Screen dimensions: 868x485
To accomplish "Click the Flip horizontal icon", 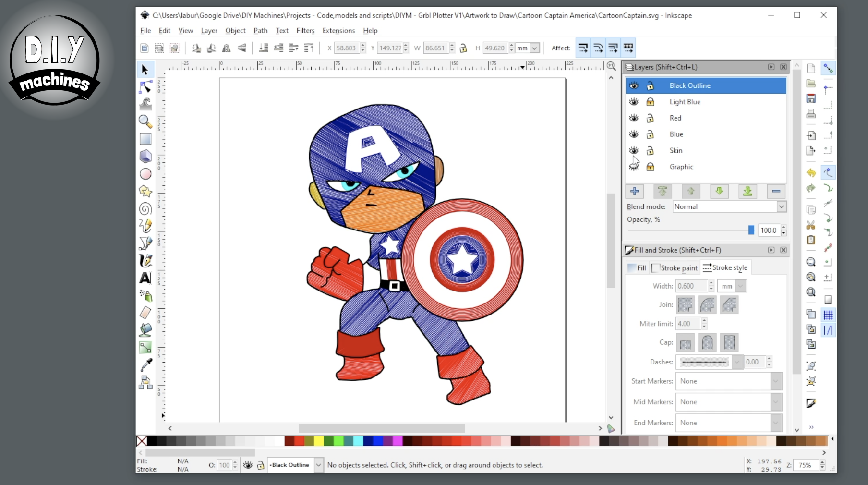I will click(227, 48).
